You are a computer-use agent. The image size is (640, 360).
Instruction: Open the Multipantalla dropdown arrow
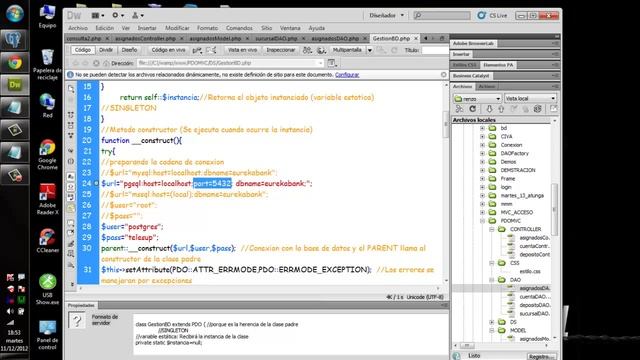click(370, 50)
